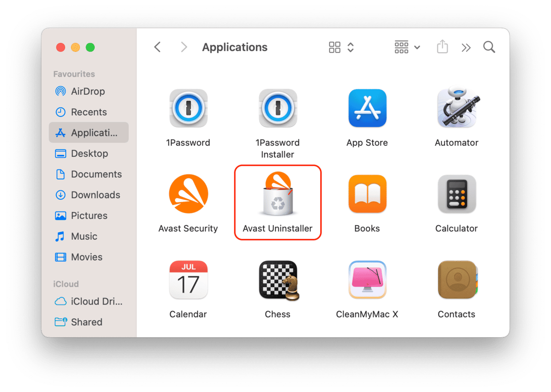Open iCloud Drive in the sidebar

[x=89, y=301]
